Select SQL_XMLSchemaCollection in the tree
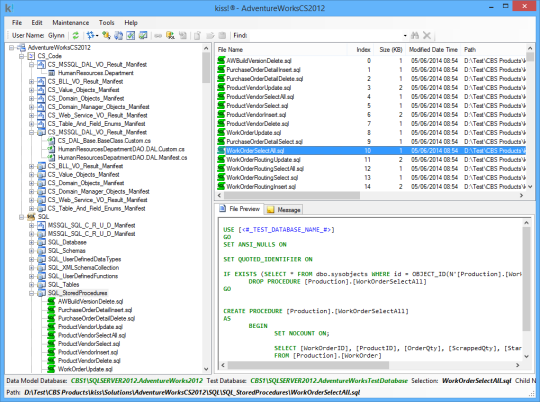 pos(83,268)
